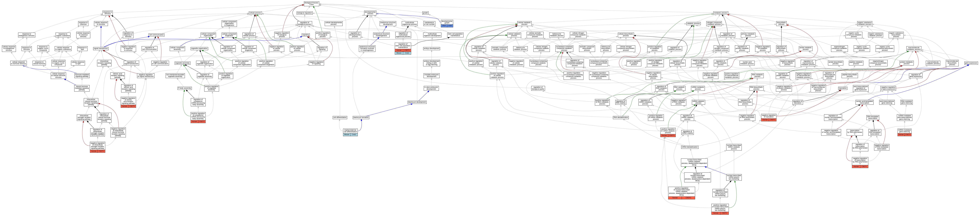Click the 'biosynthetic process' node
This screenshot has width=980, height=216.
(781, 24)
